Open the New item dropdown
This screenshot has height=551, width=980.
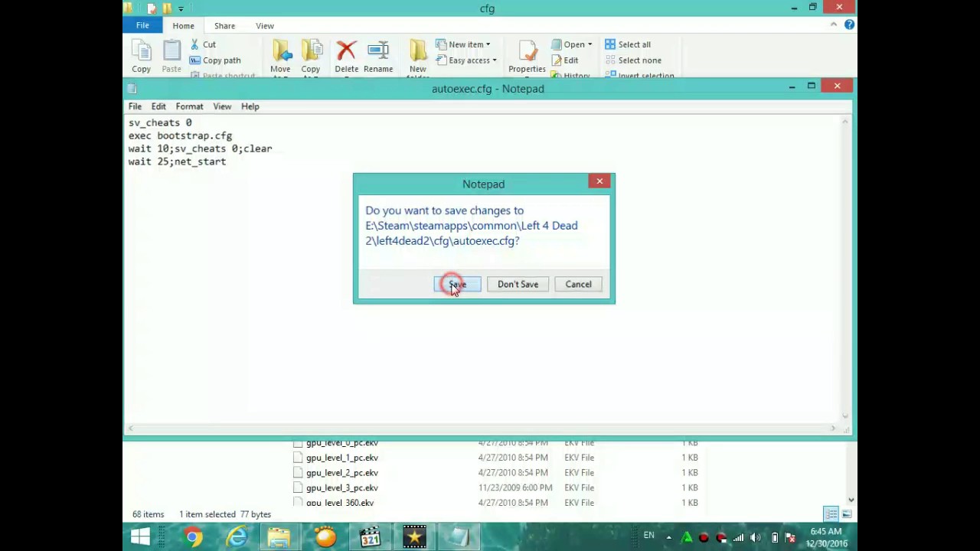pos(463,44)
